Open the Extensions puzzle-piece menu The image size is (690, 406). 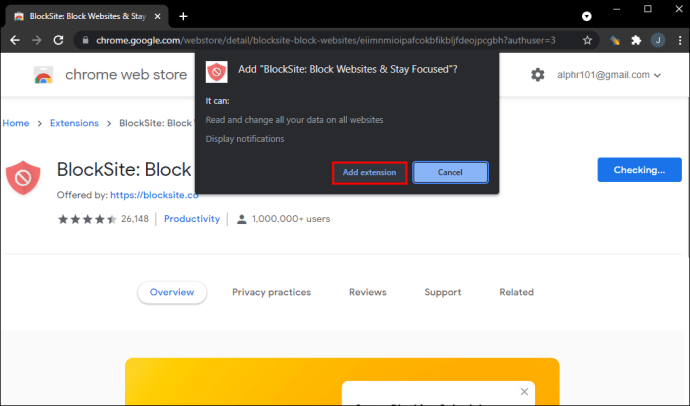(x=636, y=40)
